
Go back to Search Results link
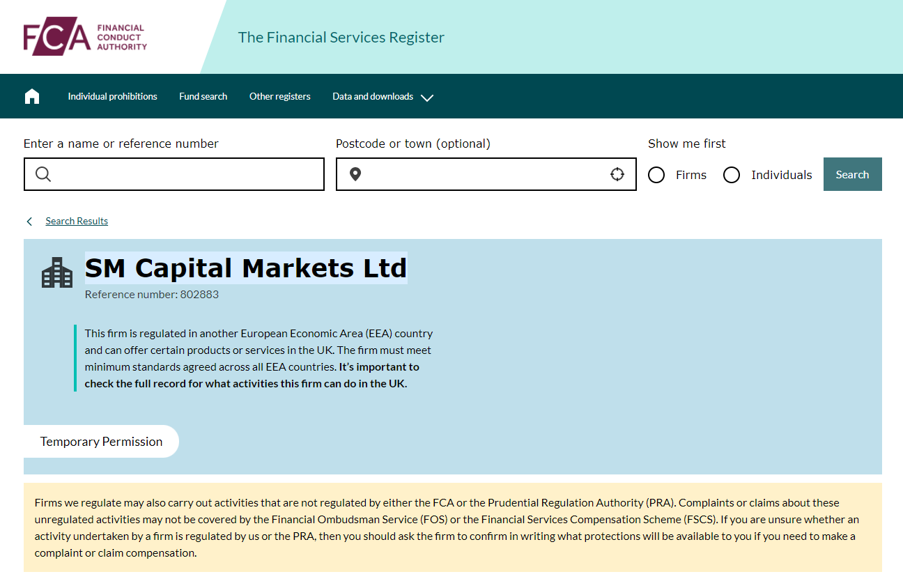(x=77, y=222)
